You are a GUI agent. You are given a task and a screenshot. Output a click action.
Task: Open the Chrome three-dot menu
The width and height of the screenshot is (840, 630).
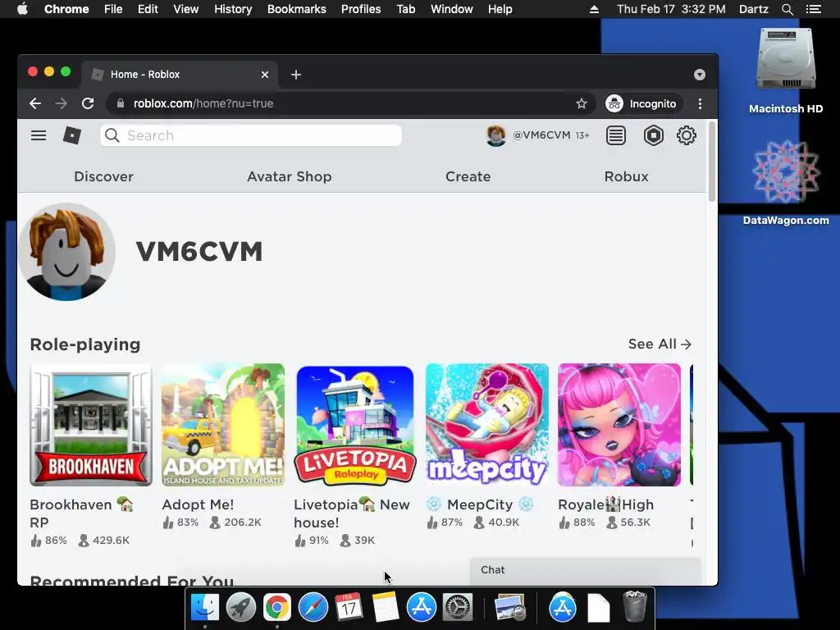(700, 103)
